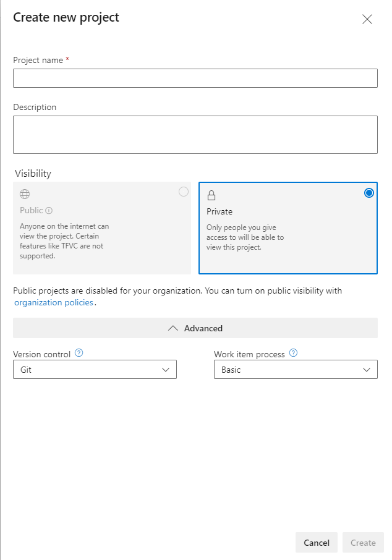Click the Cancel button
This screenshot has height=560, width=392.
(x=317, y=543)
